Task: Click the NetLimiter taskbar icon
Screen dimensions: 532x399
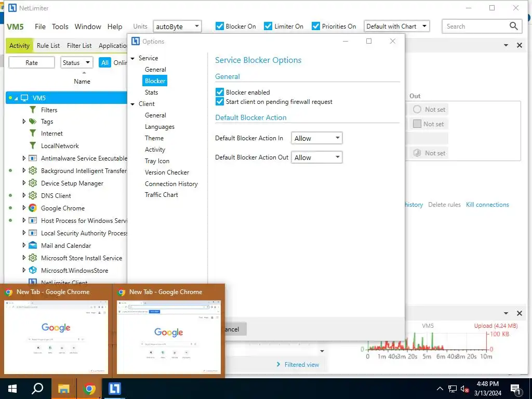Action: (114, 389)
